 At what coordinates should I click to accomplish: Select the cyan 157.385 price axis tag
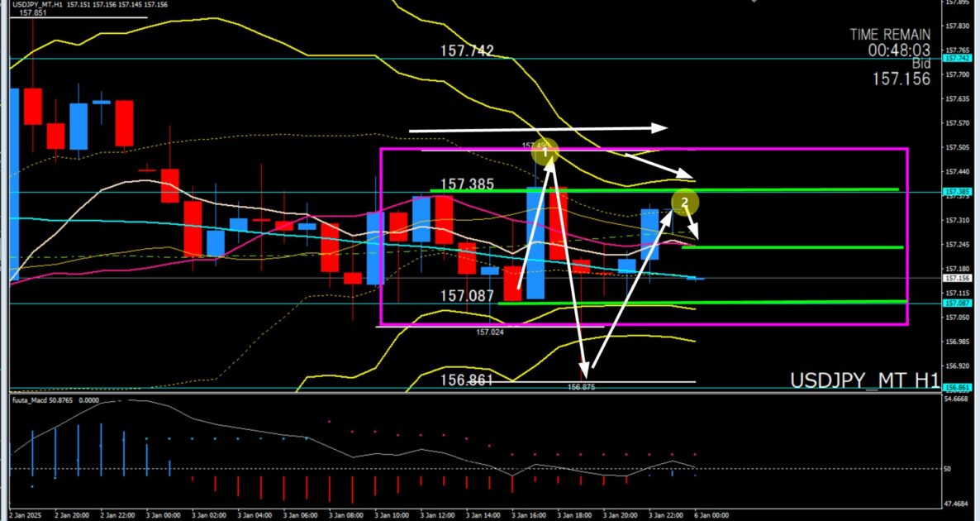click(959, 192)
